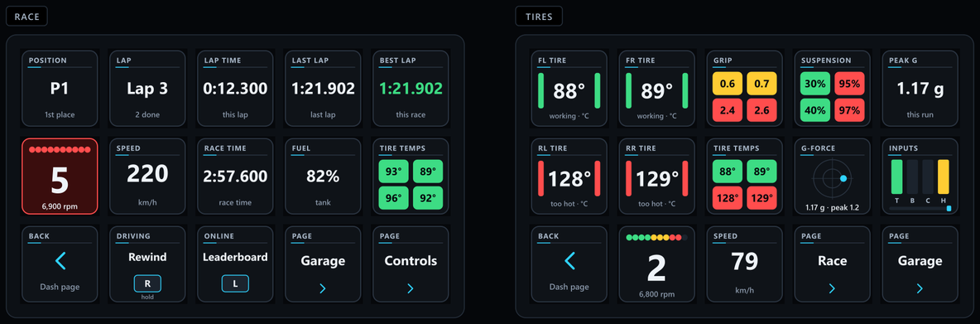Click the FL tire 88° reading

click(x=569, y=92)
